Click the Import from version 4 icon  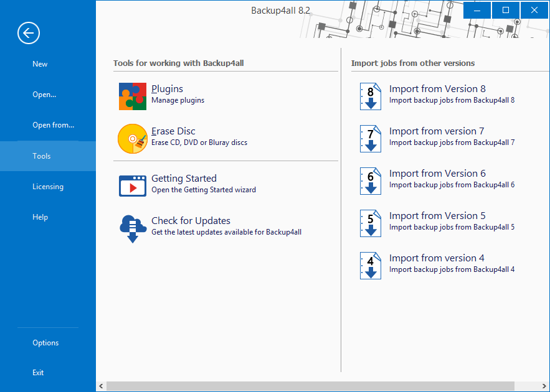tap(370, 266)
